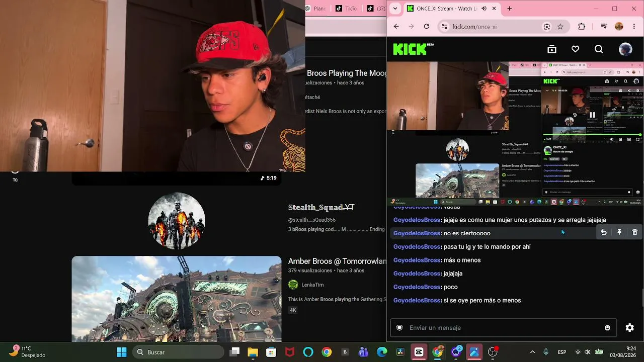Reload the kick.com/once-xi page
Screen dimensions: 644x362
[427, 27]
